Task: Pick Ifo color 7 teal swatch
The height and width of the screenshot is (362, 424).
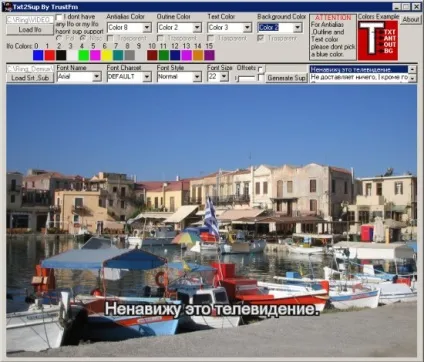Action: 118,55
